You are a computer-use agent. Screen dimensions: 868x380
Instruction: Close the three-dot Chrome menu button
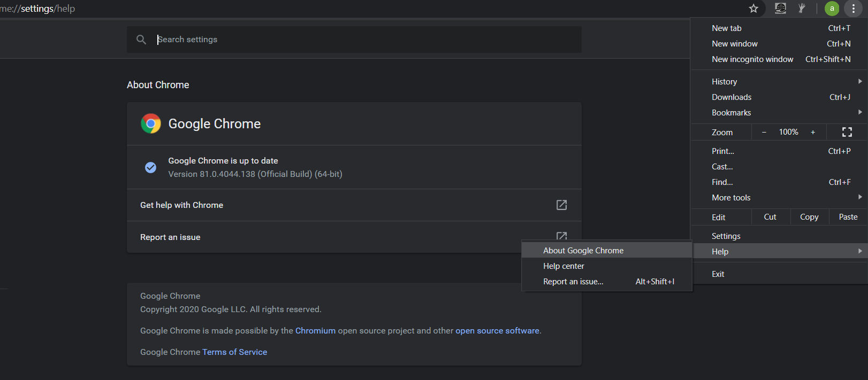tap(853, 9)
